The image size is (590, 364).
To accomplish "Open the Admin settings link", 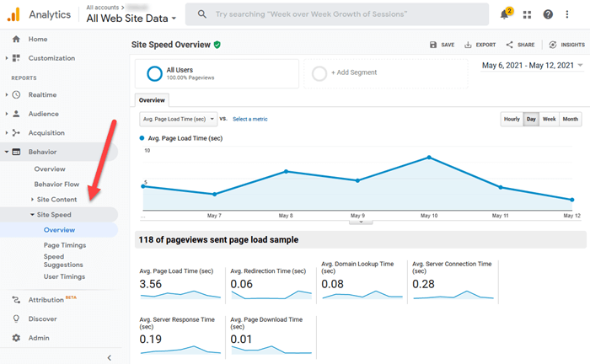I will tap(39, 338).
